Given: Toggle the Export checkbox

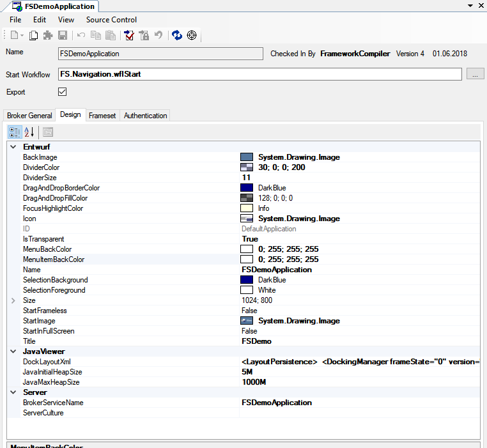Looking at the screenshot, I should 63,92.
